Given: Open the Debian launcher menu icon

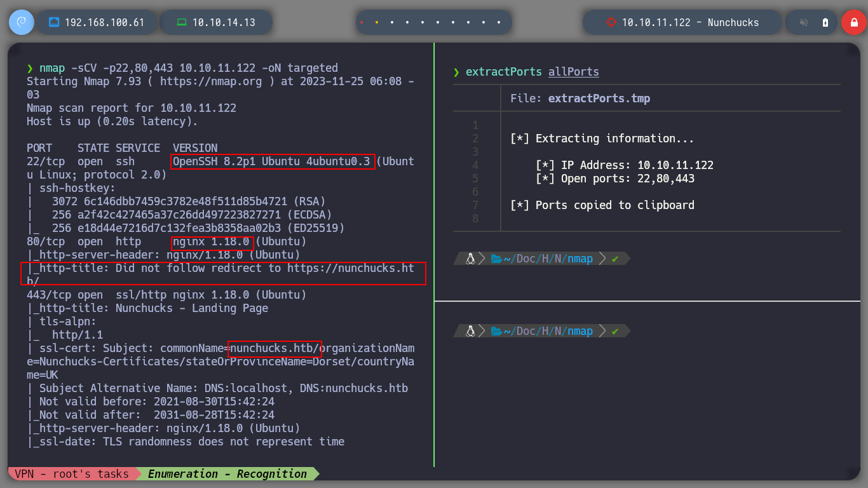Looking at the screenshot, I should point(21,22).
